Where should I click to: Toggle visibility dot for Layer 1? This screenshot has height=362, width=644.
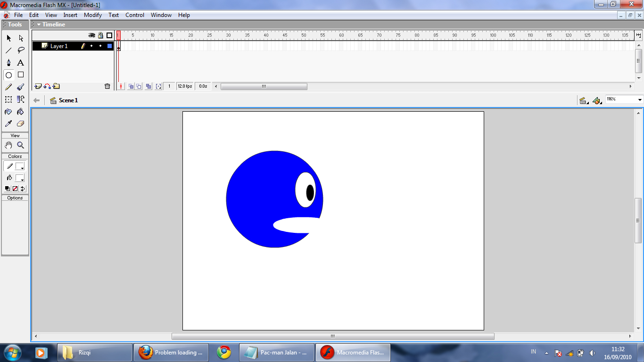91,46
